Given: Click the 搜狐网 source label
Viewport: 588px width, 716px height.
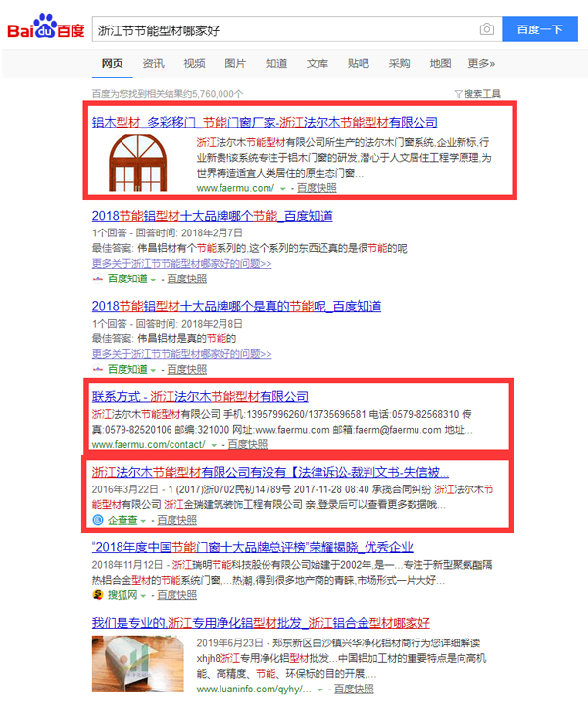Looking at the screenshot, I should (x=122, y=595).
